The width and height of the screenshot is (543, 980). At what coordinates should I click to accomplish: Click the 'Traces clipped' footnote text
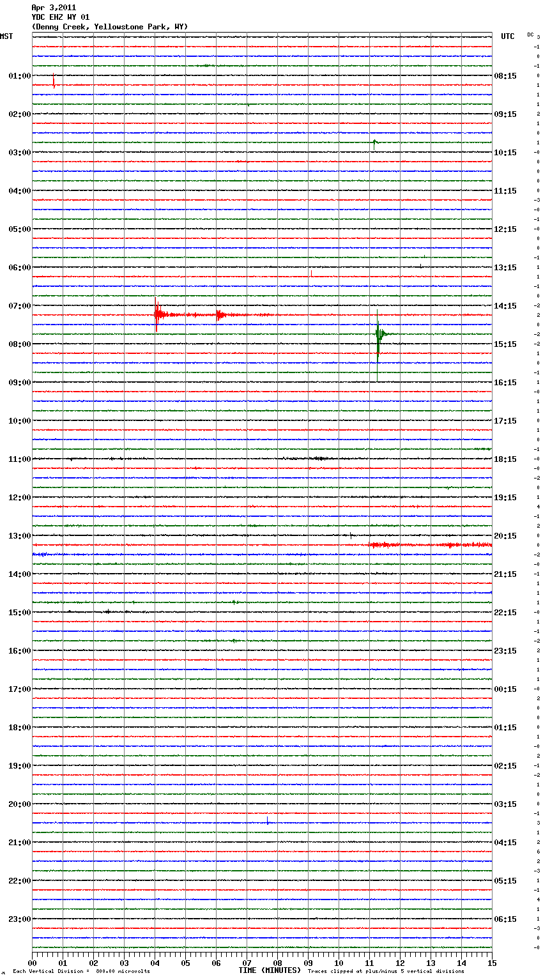386,972
